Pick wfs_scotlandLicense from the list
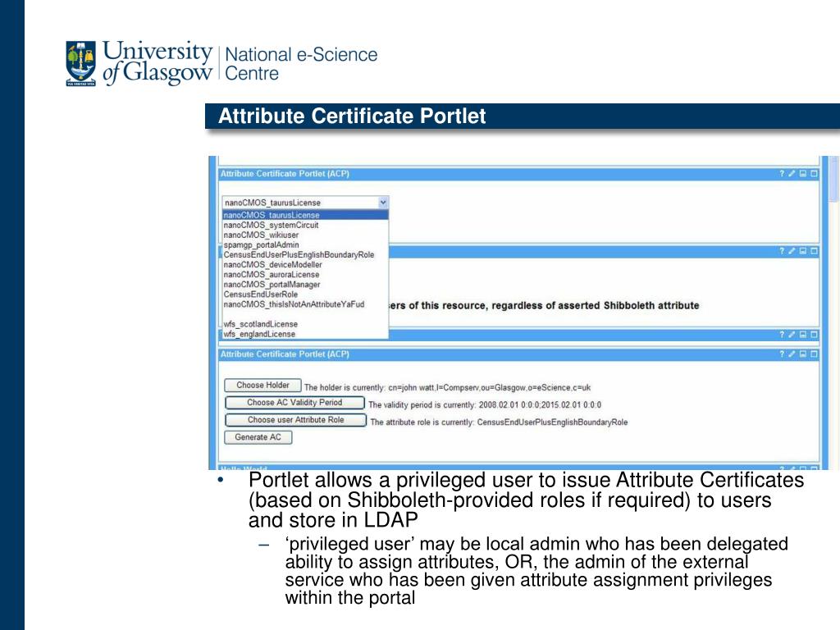Screen dimensions: 840x630 click(x=305, y=324)
